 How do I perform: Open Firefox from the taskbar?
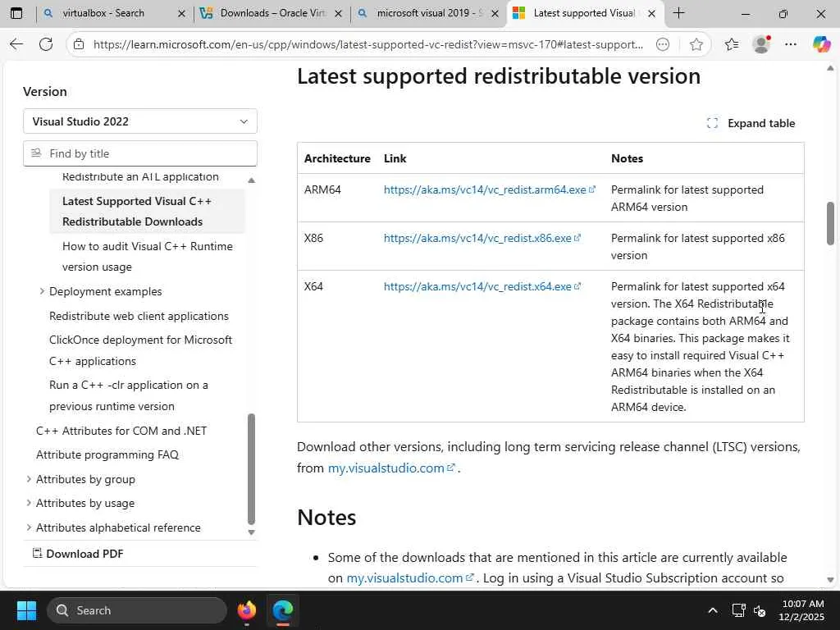coord(247,610)
